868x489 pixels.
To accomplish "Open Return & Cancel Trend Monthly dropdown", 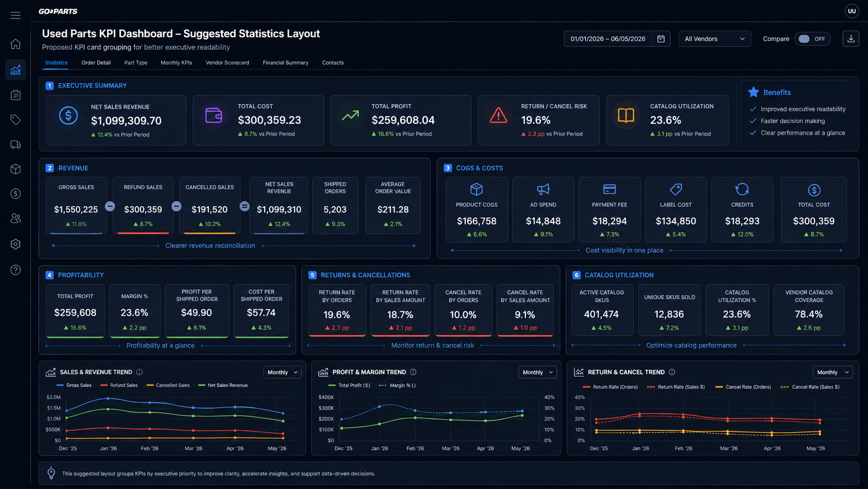I will (833, 372).
